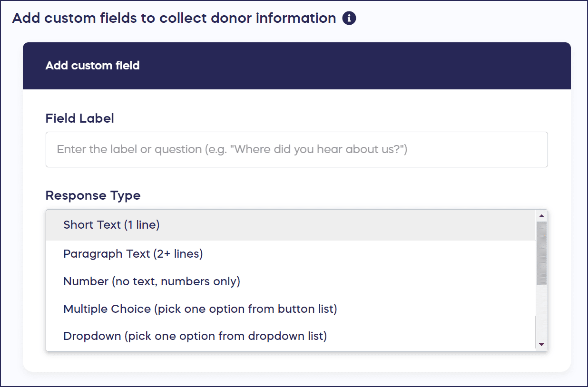
Task: Click the scrollbar down arrow in list
Action: (x=541, y=345)
